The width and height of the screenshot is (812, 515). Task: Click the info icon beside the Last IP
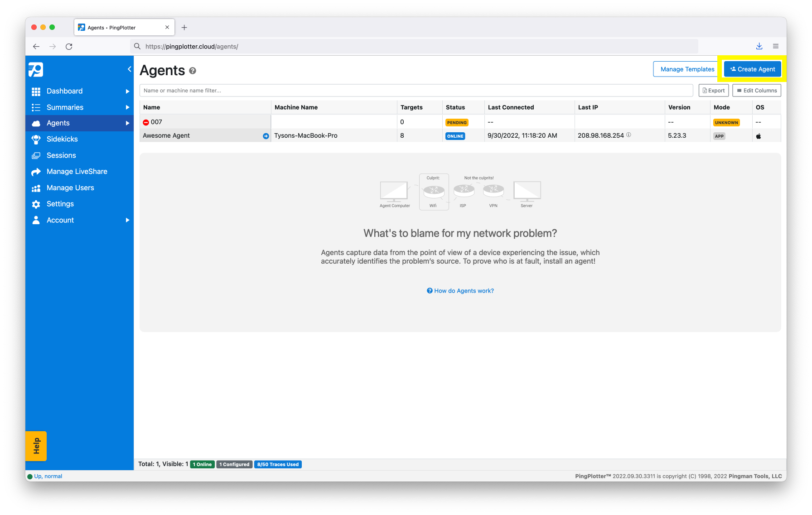(x=629, y=135)
